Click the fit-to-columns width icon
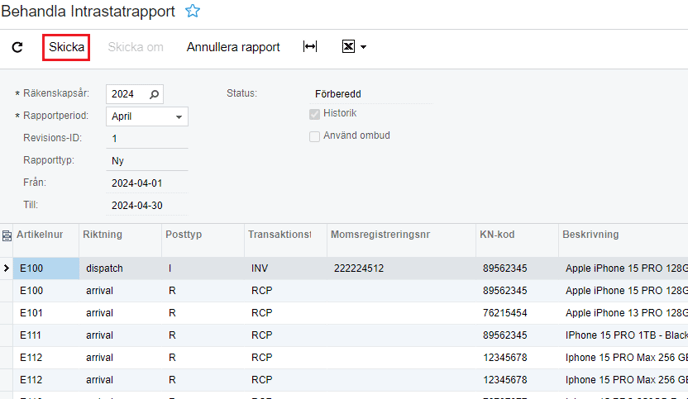This screenshot has width=688, height=399. click(x=310, y=47)
